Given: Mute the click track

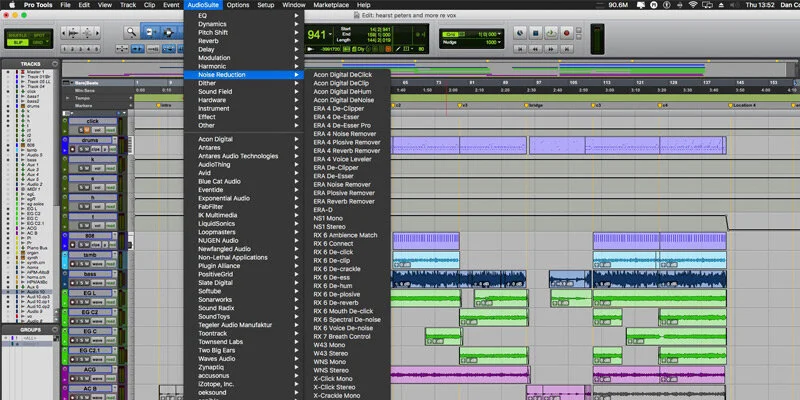Looking at the screenshot, I should 87,130.
